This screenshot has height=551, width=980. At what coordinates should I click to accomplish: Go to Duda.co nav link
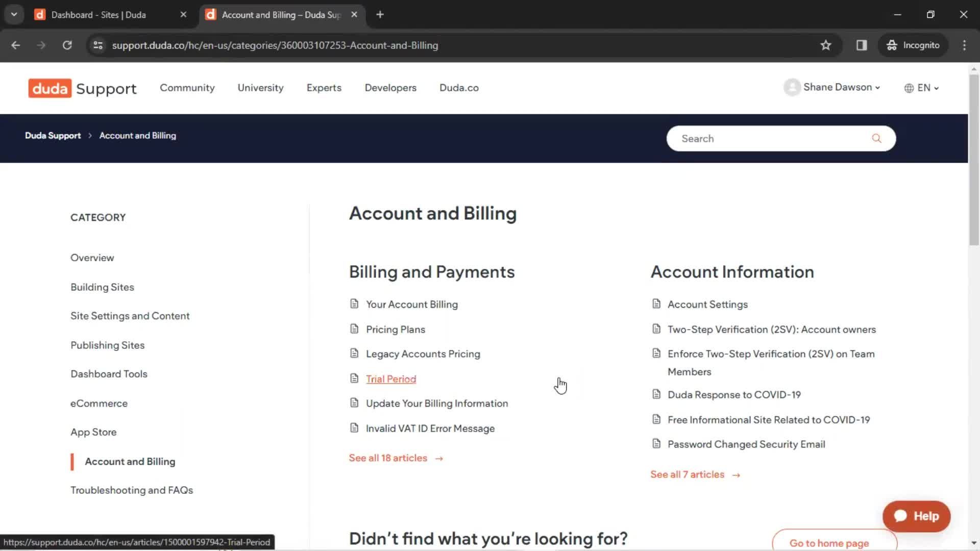[459, 88]
